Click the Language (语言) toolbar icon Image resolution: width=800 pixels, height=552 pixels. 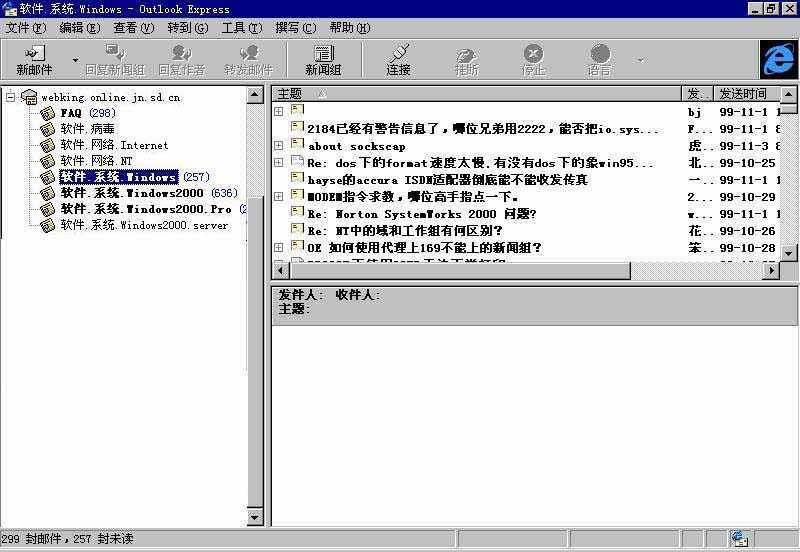(x=600, y=53)
